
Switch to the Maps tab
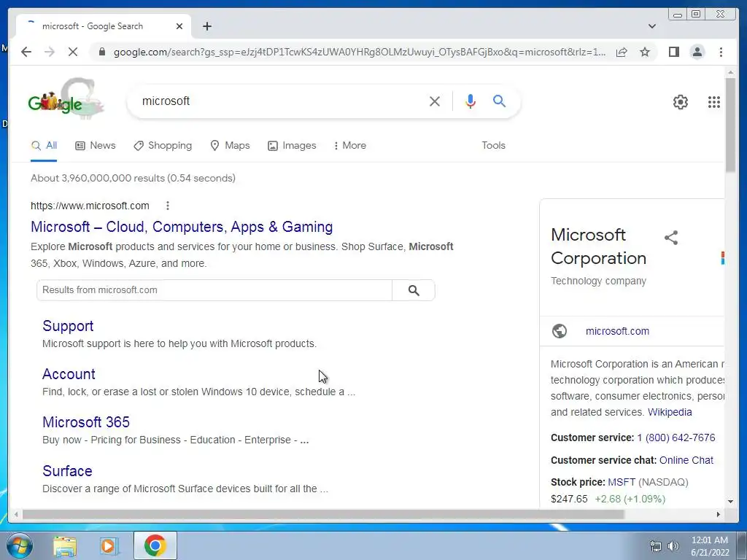pyautogui.click(x=230, y=146)
